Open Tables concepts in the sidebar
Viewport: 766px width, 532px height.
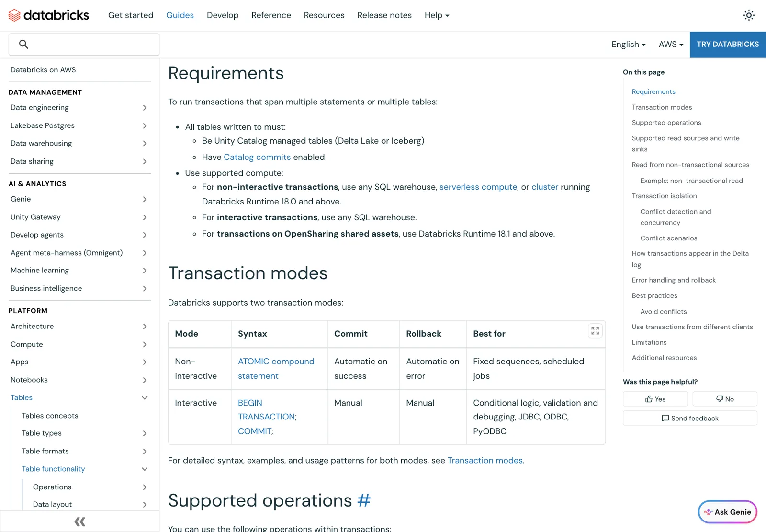click(x=50, y=416)
